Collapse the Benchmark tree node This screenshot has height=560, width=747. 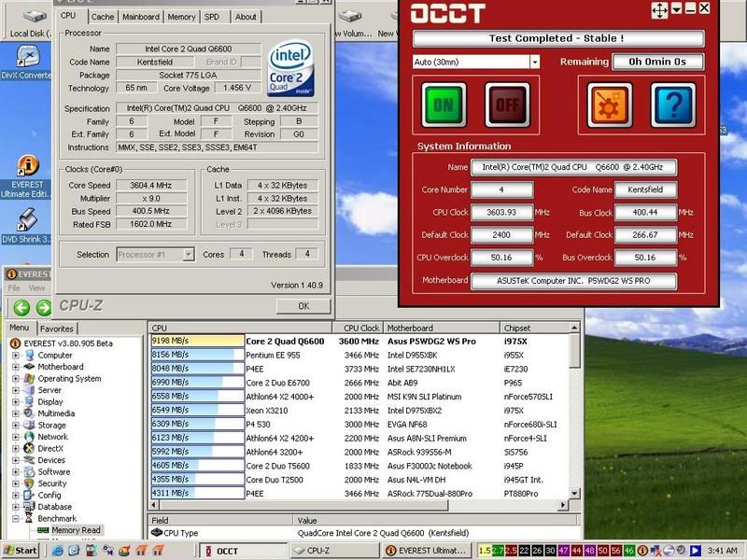[x=15, y=519]
